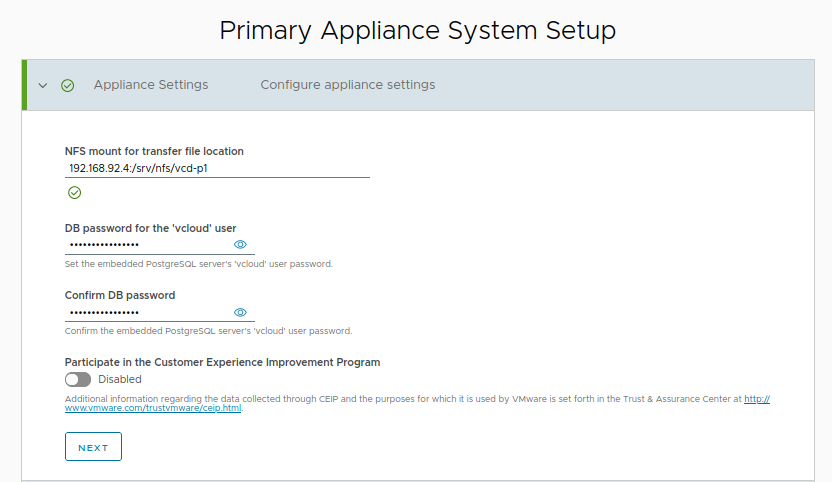Screen dimensions: 832x482
Task: Click the 'Disabled' label next to toggle
Action: (x=120, y=380)
